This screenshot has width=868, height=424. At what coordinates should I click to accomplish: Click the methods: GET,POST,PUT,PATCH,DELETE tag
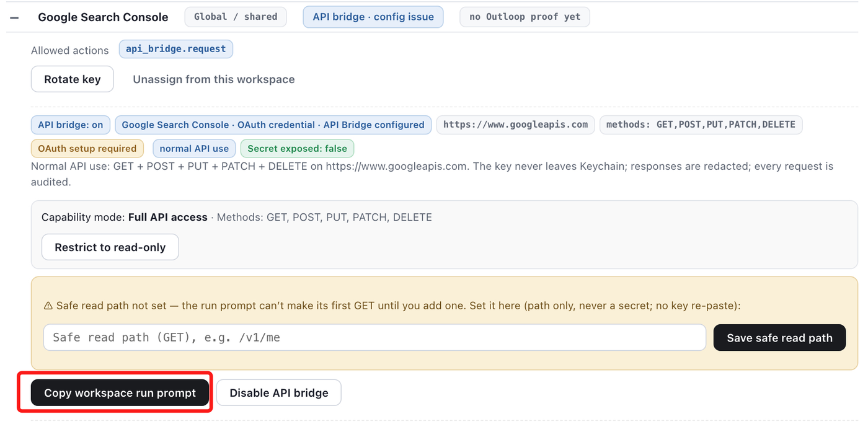[x=701, y=125]
